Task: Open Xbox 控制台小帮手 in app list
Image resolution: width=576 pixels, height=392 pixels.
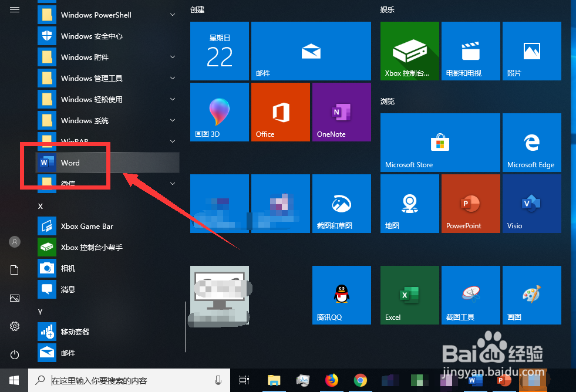Action: [x=107, y=248]
